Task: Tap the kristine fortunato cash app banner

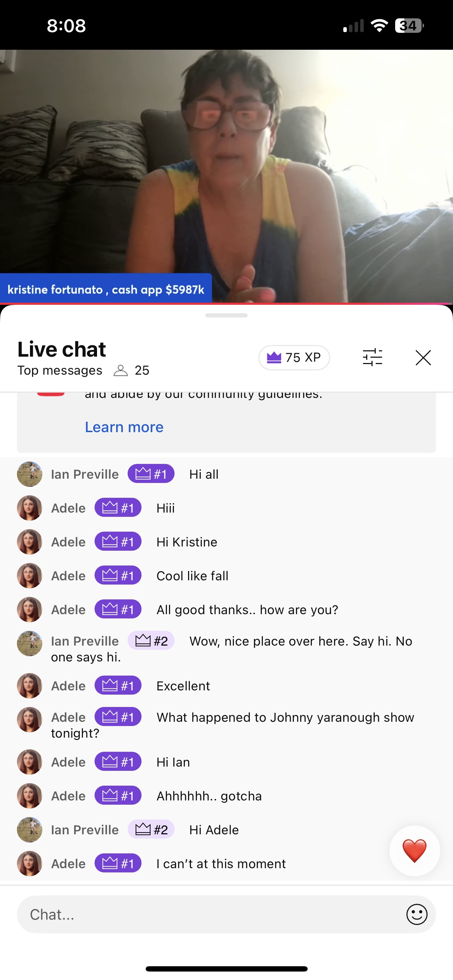Action: click(x=106, y=289)
